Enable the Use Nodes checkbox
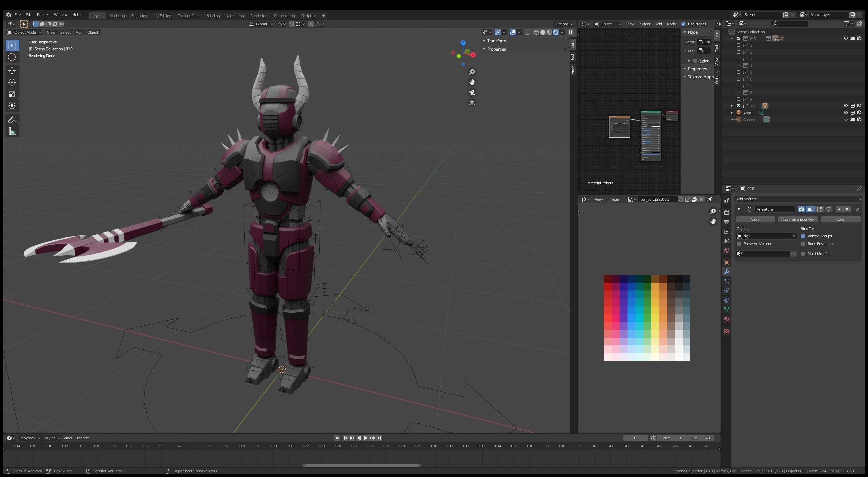The image size is (868, 477). pyautogui.click(x=683, y=24)
